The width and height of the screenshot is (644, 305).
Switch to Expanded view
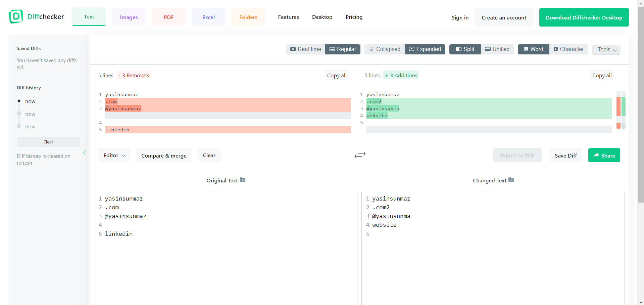425,49
